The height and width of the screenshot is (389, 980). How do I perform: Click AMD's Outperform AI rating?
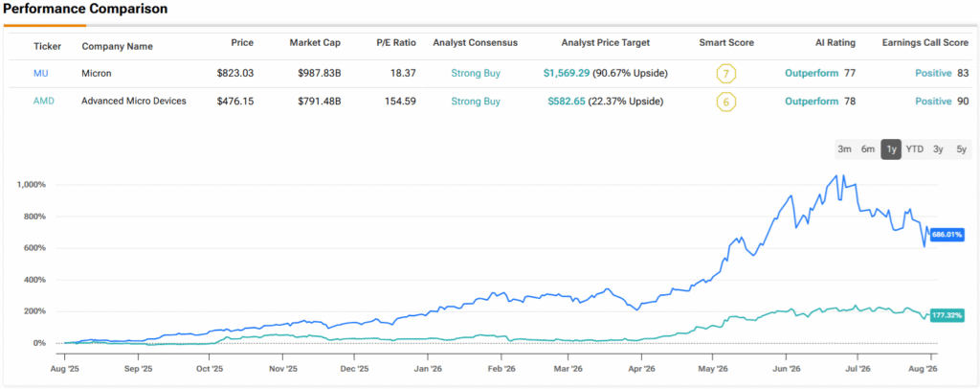[x=812, y=101]
